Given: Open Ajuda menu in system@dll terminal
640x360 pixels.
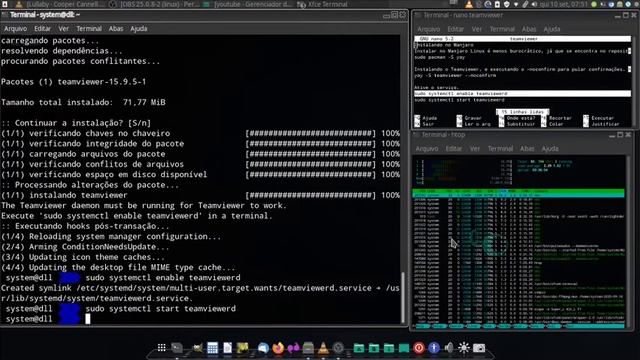Looking at the screenshot, I should point(139,29).
